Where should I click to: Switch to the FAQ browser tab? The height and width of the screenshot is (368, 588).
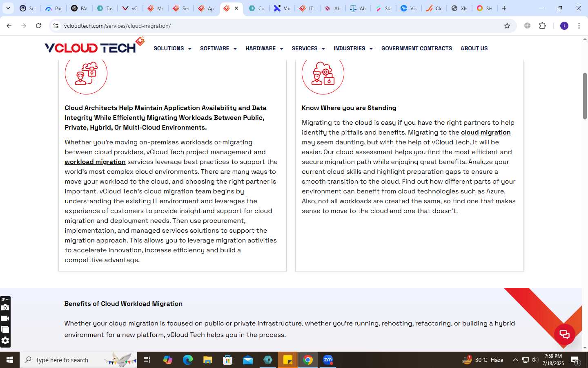click(x=79, y=8)
